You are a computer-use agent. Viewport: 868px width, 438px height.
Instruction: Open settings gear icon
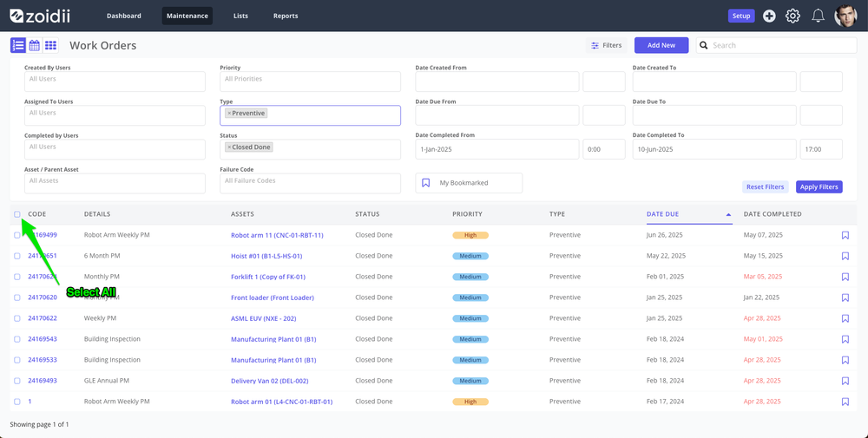[x=792, y=16]
